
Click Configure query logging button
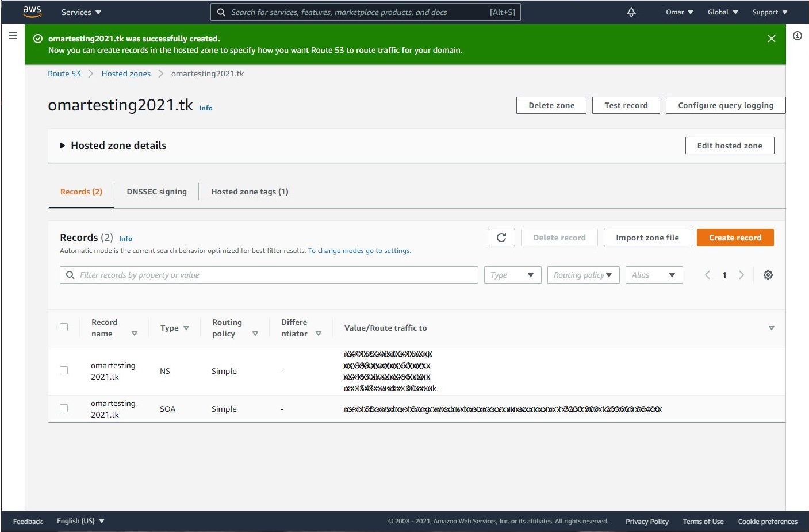pos(726,105)
